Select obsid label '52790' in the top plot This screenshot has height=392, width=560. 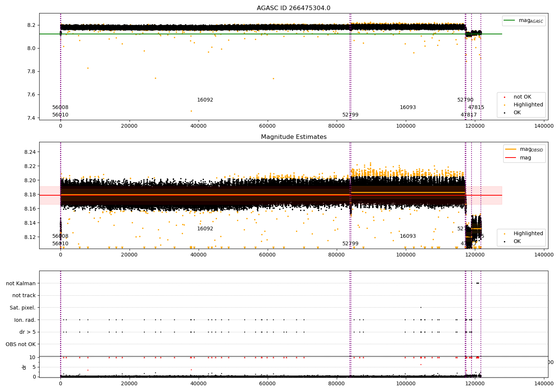[x=465, y=100]
